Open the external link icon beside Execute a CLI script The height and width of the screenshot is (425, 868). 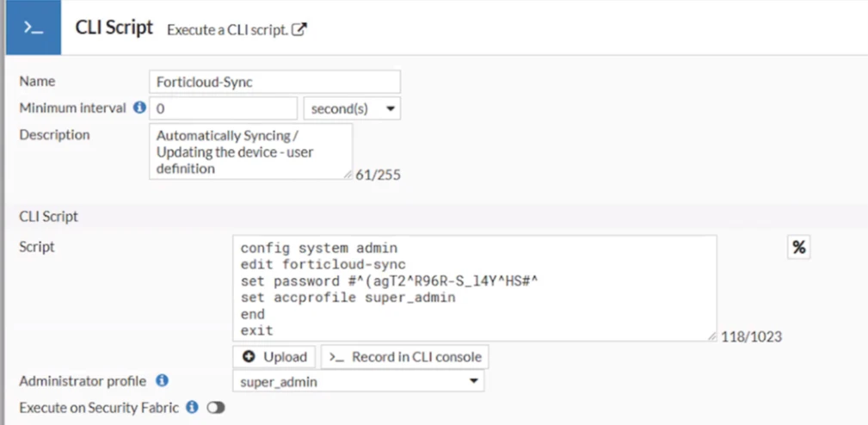(x=299, y=29)
